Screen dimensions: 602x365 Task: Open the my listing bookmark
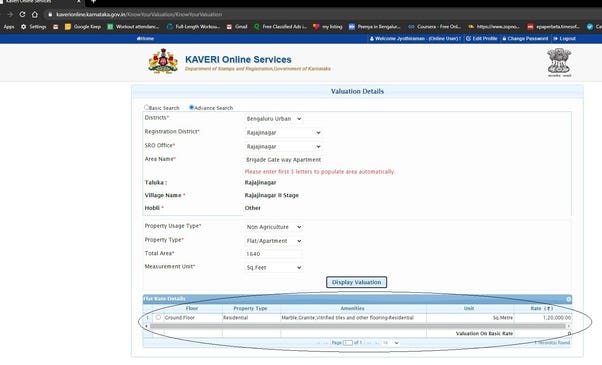(327, 26)
